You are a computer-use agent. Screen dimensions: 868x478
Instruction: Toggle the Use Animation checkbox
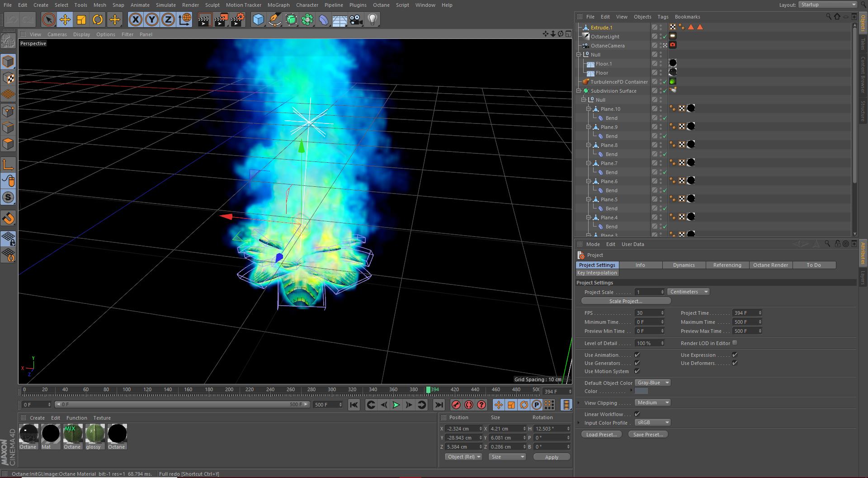pyautogui.click(x=637, y=355)
